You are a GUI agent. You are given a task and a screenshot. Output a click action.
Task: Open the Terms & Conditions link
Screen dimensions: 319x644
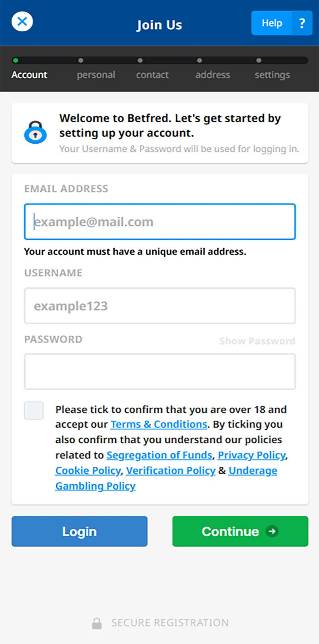click(159, 424)
